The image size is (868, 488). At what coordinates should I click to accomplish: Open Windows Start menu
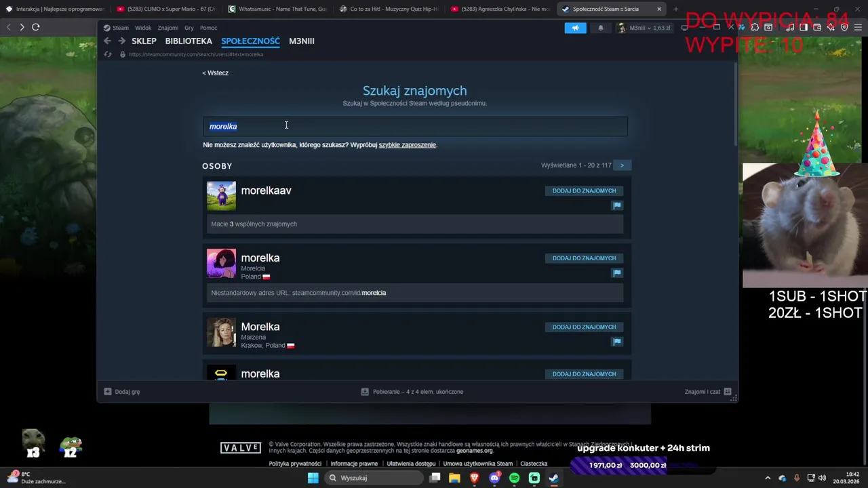313,478
